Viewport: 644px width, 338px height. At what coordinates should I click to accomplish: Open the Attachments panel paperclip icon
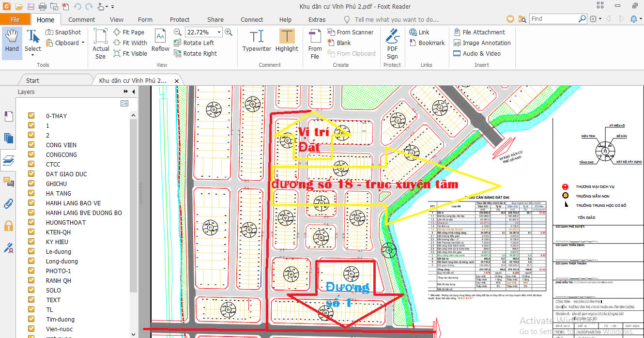tap(8, 203)
